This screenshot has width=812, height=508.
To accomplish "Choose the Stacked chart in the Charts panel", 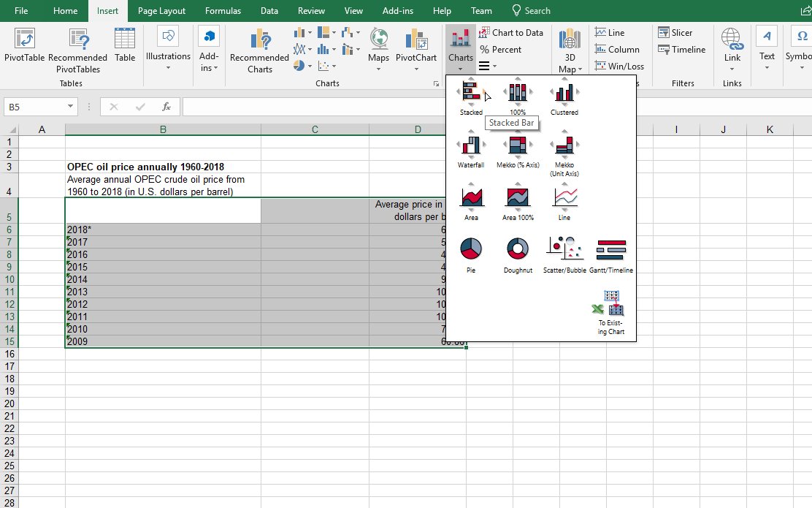I will (x=471, y=97).
